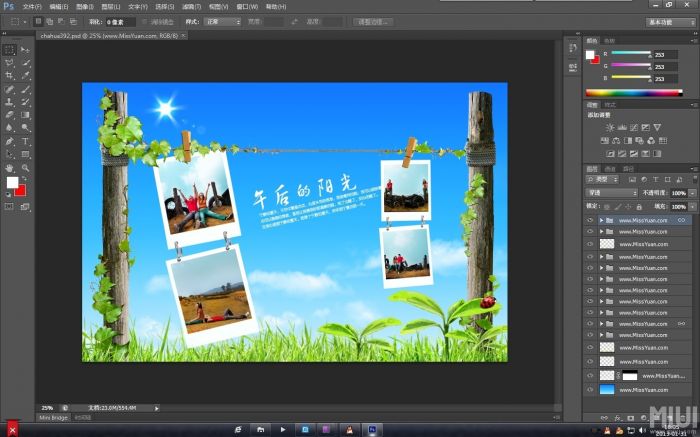Select the Crop tool
Image resolution: width=700 pixels, height=437 pixels.
pyautogui.click(x=9, y=75)
